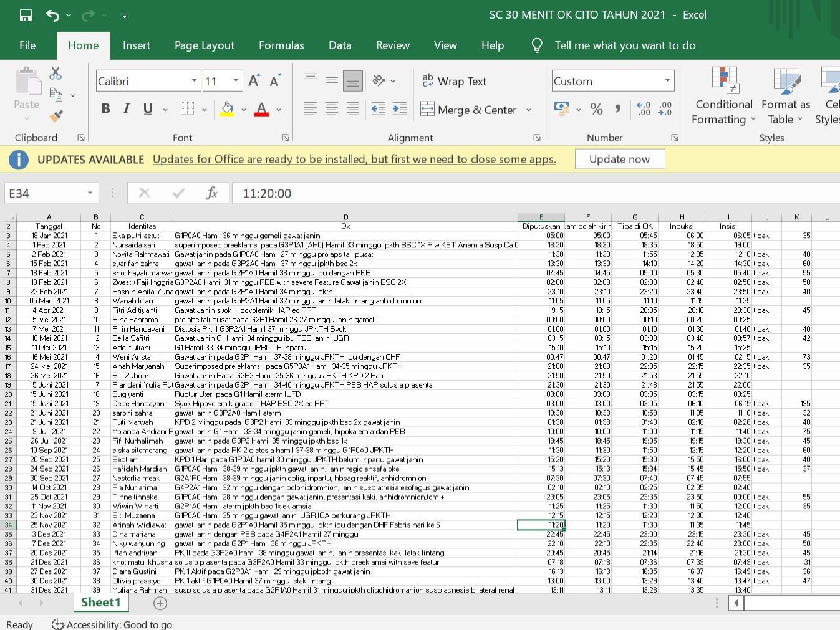Apply the yellow Fill Color swatch
Screen dimensions: 840x630
228,109
